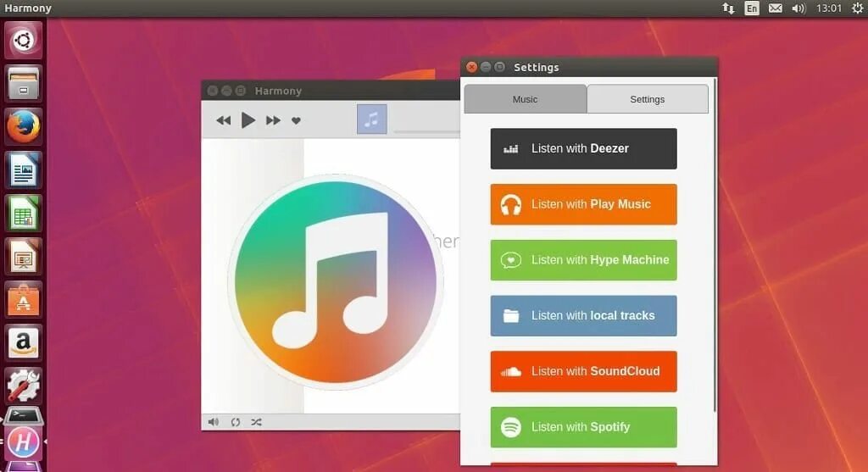Favorite the track with the heart icon

click(296, 120)
